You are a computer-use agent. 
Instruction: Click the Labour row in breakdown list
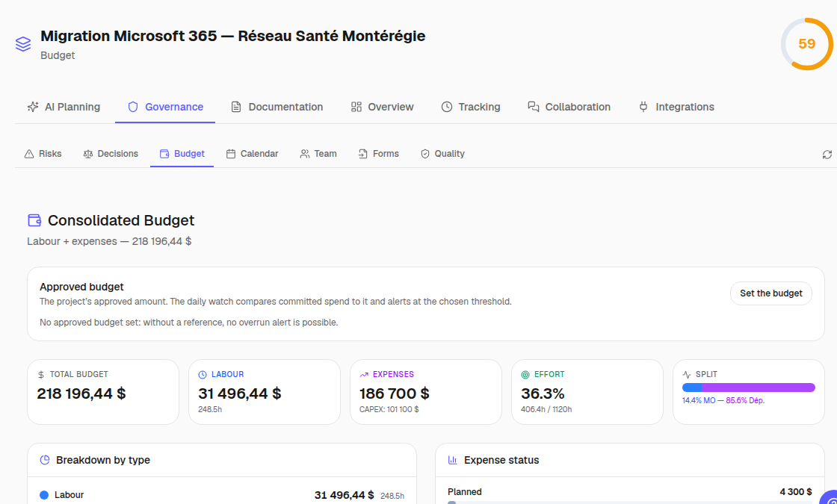[222, 495]
